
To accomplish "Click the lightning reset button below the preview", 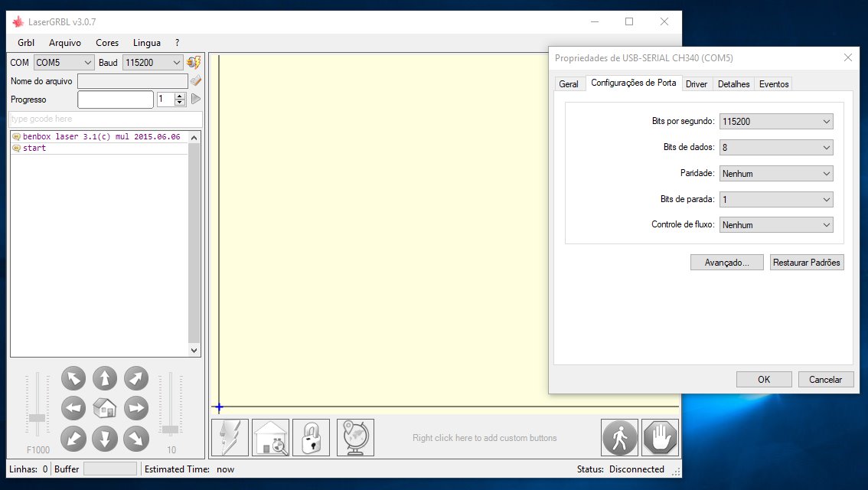I will [x=230, y=437].
